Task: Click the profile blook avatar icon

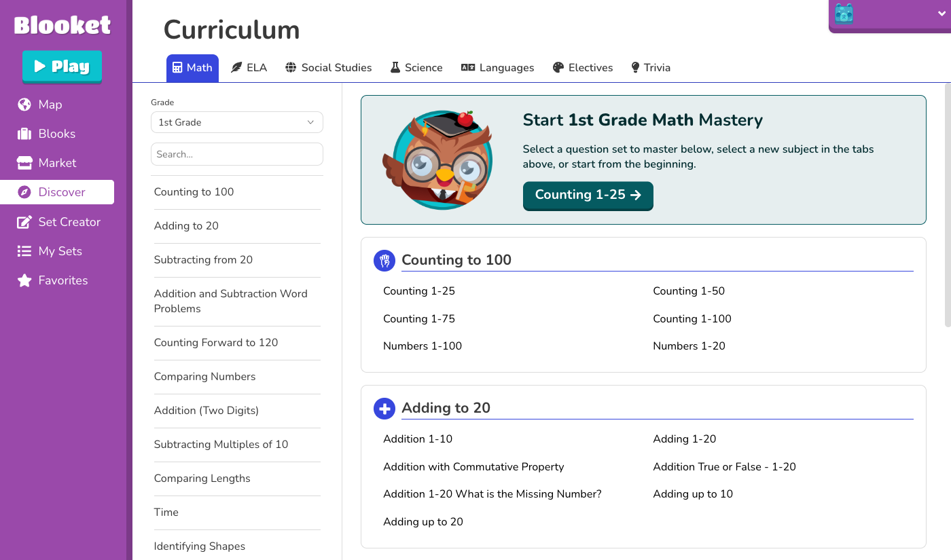Action: (844, 13)
